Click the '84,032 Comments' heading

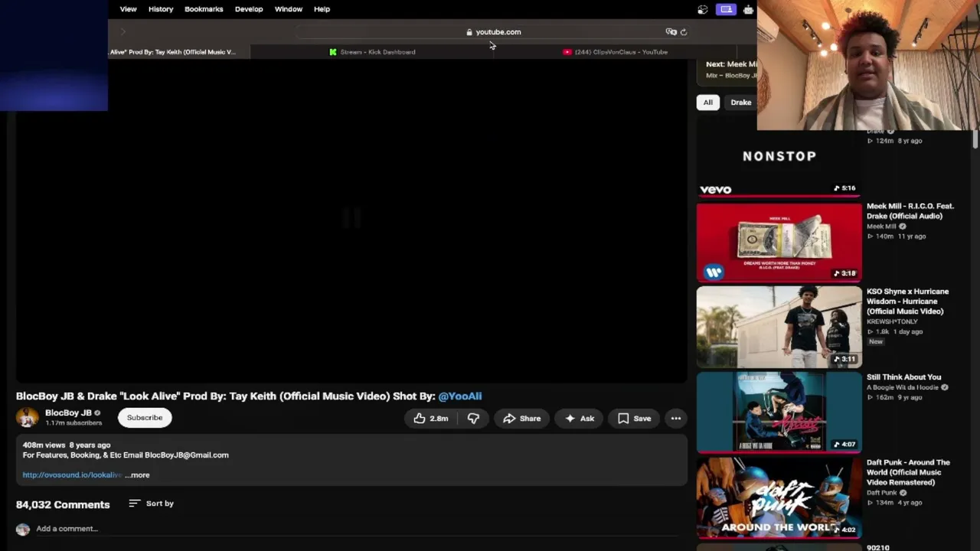63,505
